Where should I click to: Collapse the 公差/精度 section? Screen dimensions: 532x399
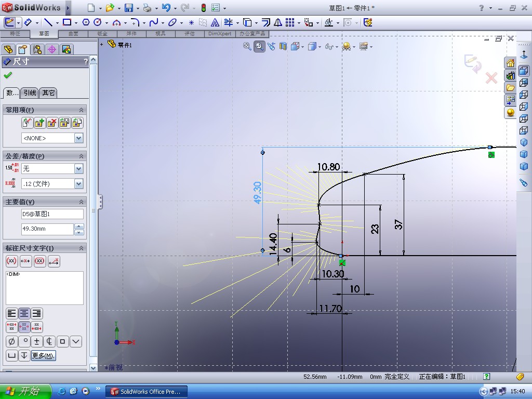[x=81, y=156]
